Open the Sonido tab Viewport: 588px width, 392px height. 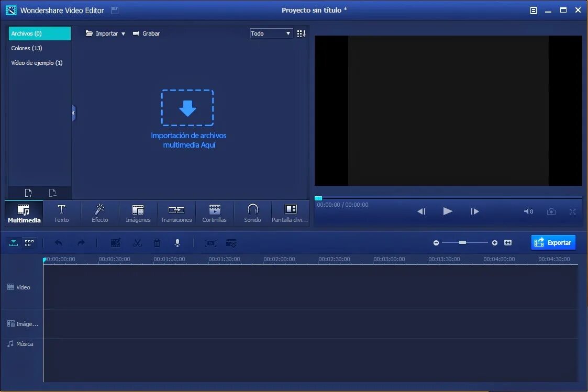click(252, 213)
